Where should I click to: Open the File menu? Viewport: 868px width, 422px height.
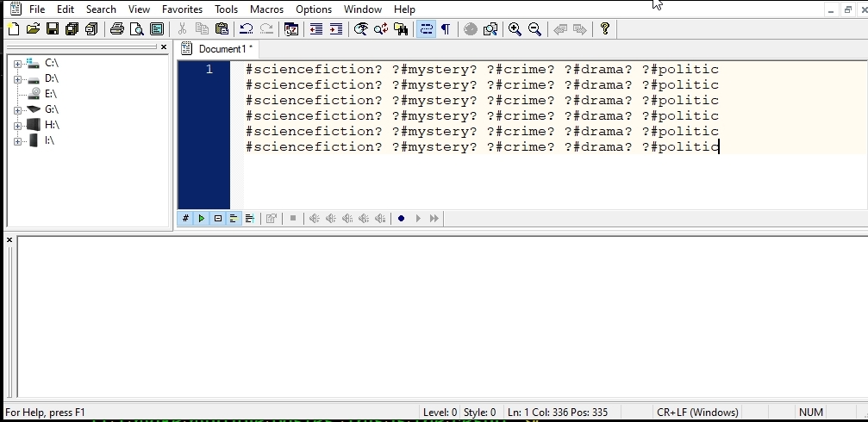[37, 9]
